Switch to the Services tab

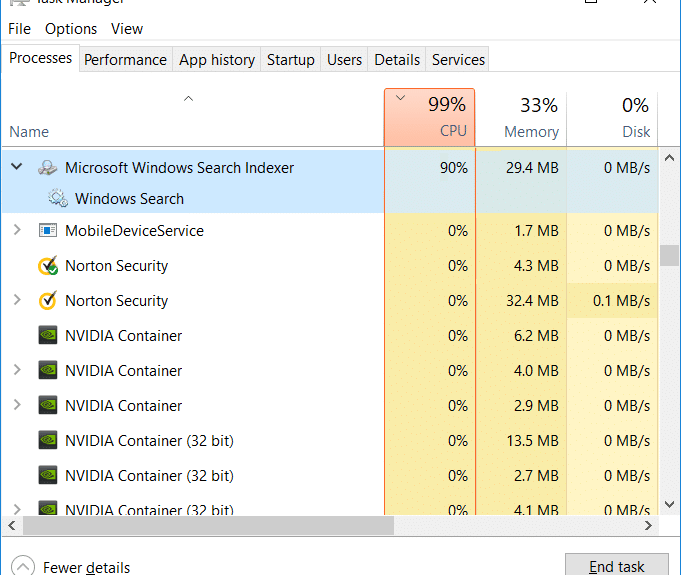(x=458, y=59)
